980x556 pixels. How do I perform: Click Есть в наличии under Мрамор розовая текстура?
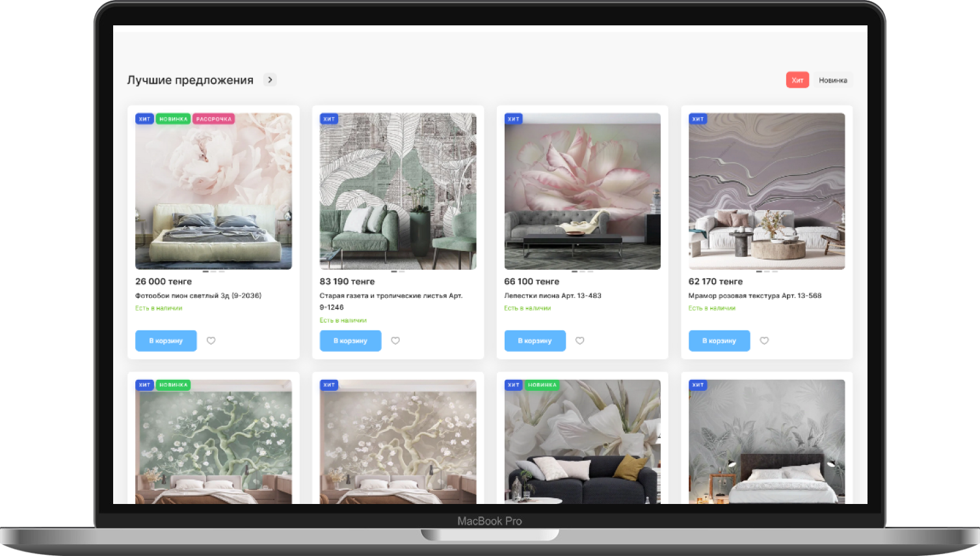712,308
